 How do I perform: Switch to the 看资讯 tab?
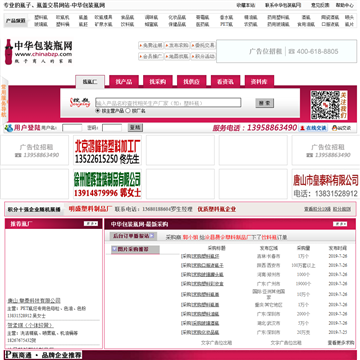pyautogui.click(x=225, y=82)
